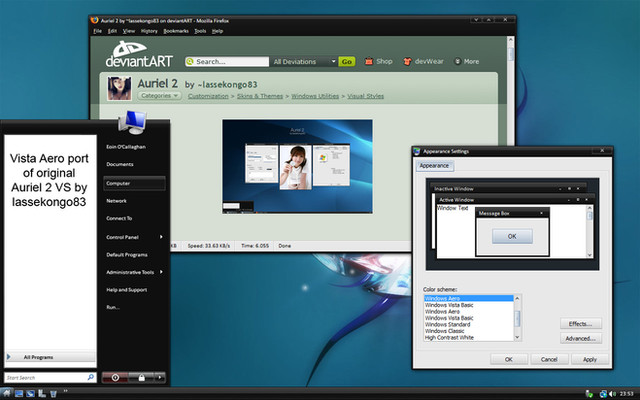640x400 pixels.
Task: Open Firefox Bookmarks menu
Action: [176, 31]
